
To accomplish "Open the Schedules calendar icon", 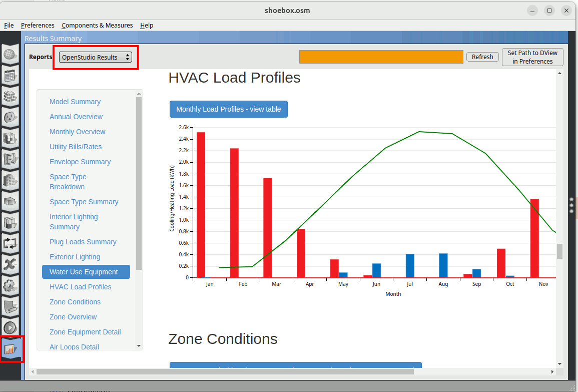I will pos(11,76).
